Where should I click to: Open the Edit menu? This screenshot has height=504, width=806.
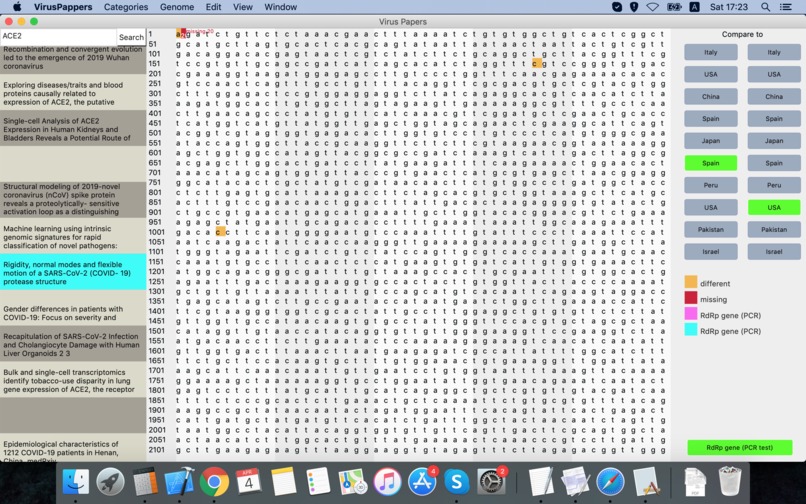[213, 7]
